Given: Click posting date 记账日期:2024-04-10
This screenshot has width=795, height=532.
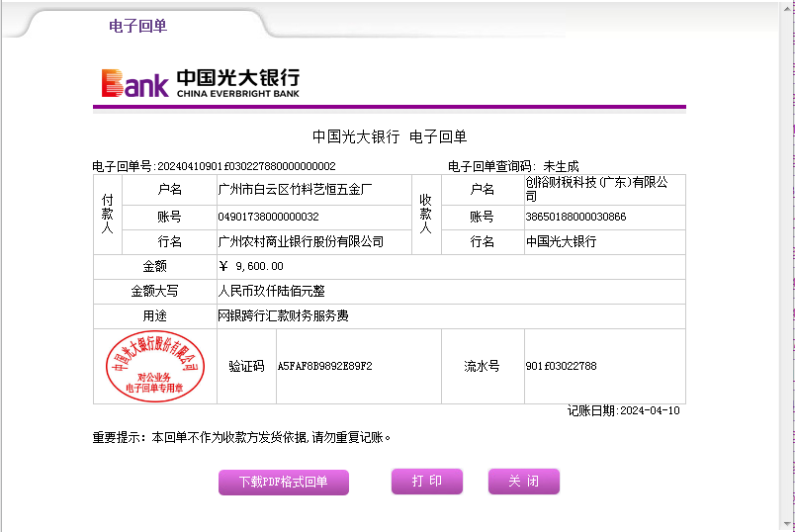Looking at the screenshot, I should coord(623,410).
